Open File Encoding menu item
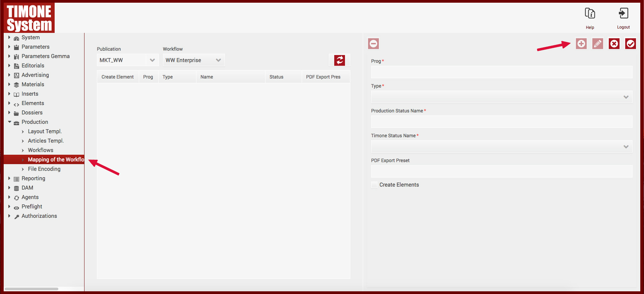The height and width of the screenshot is (294, 644). (44, 169)
